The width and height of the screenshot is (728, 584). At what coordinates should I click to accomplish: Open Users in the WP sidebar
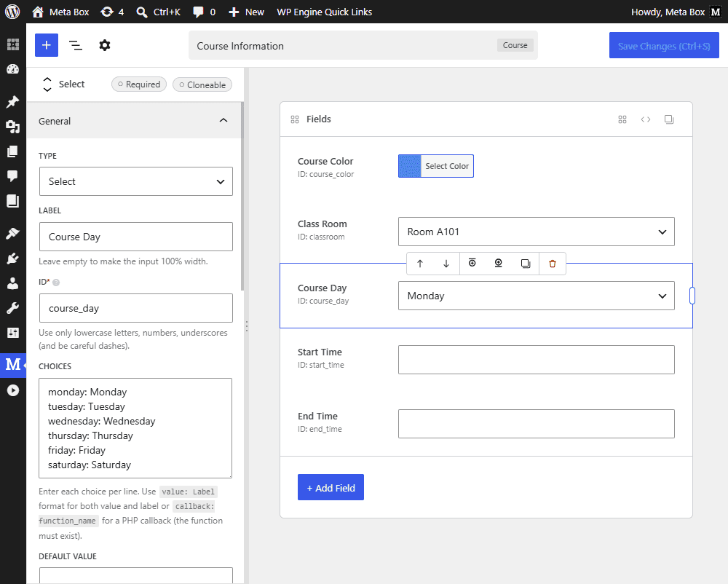coord(13,283)
